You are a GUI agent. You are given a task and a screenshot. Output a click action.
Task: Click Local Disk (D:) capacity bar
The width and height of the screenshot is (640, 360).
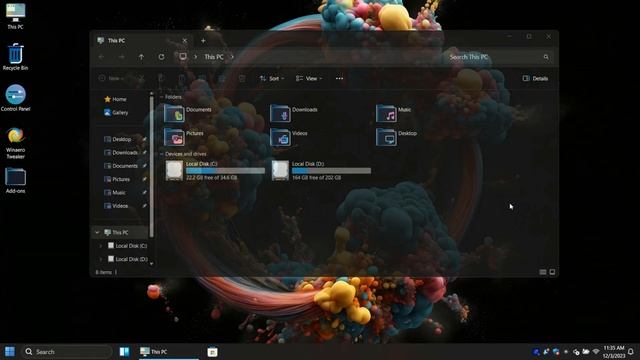coord(331,171)
